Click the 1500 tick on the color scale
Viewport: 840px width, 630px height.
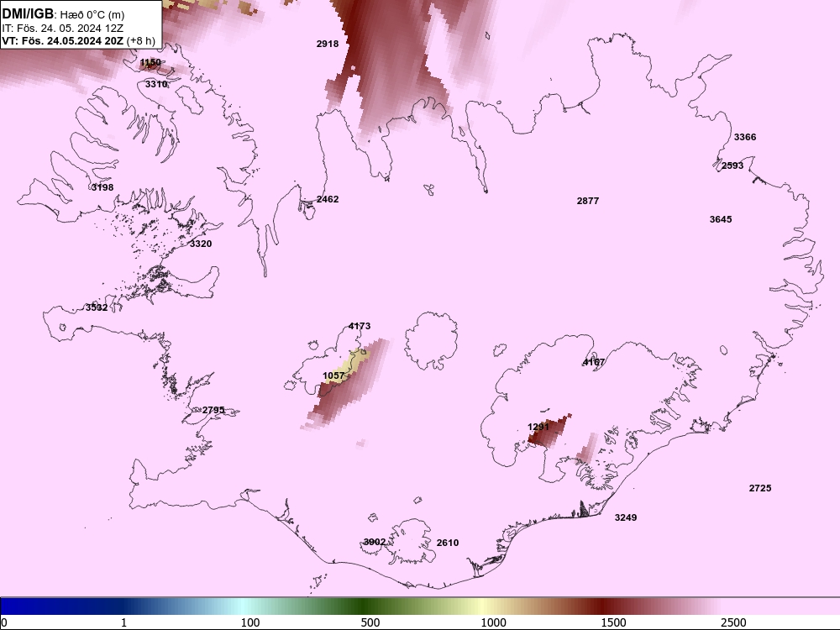coord(613,622)
